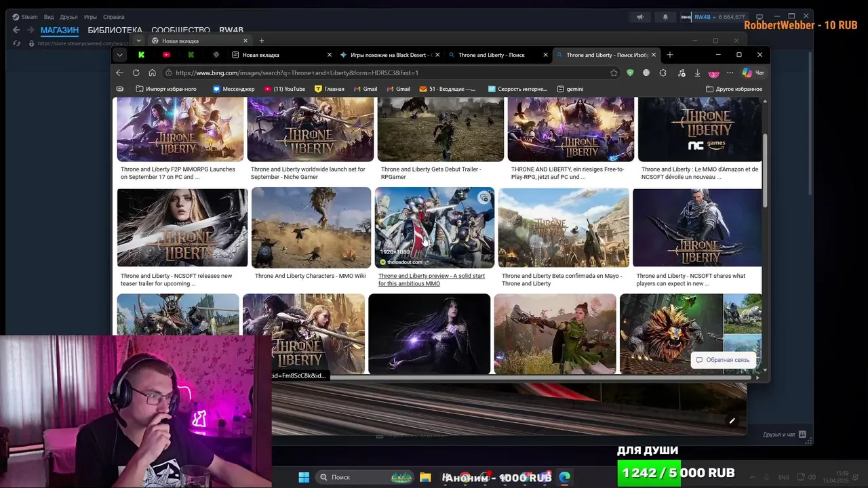Image resolution: width=868 pixels, height=488 pixels.
Task: Open '51 - Входящие' mail bookmark
Action: (x=448, y=89)
